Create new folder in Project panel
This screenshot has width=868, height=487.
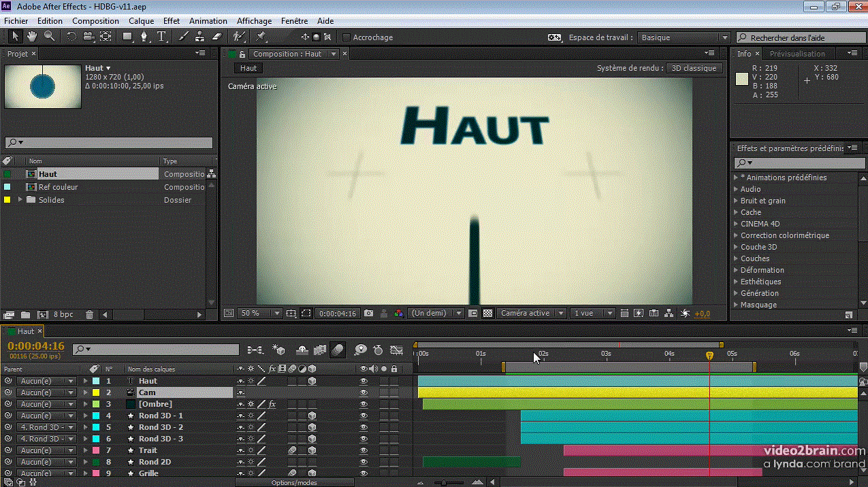(25, 315)
